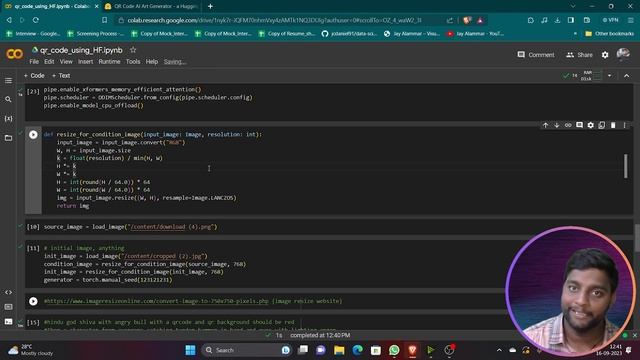Click the Share button
This screenshot has width=640, height=360.
point(579,55)
